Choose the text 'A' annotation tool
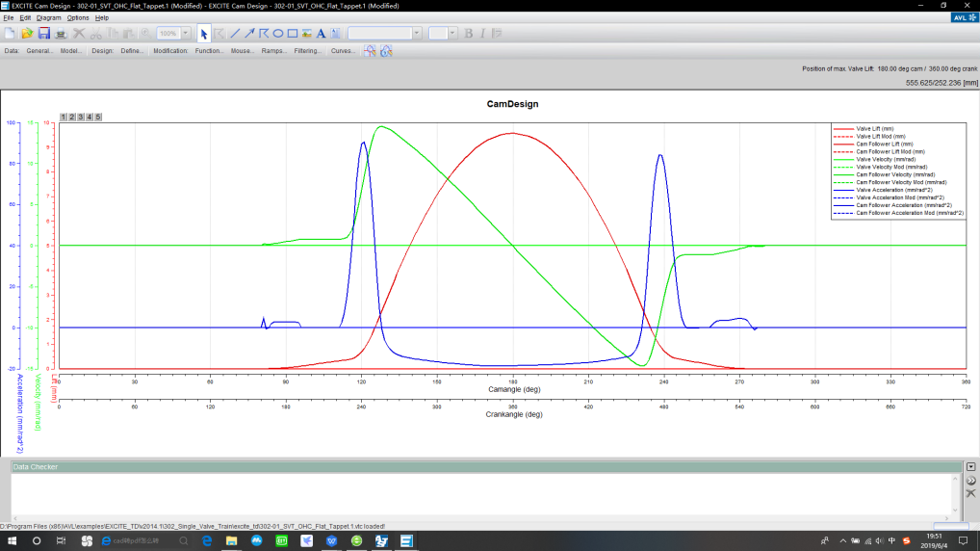The image size is (980, 551). 322,33
